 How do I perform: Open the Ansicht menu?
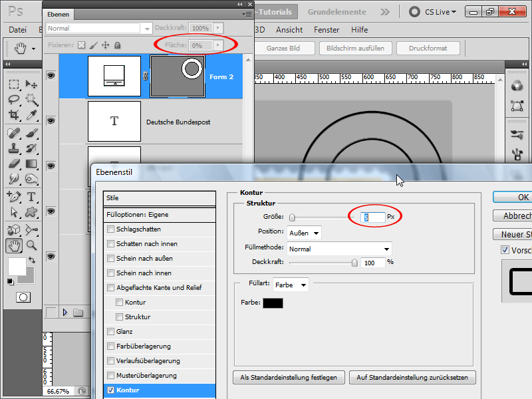tap(289, 30)
